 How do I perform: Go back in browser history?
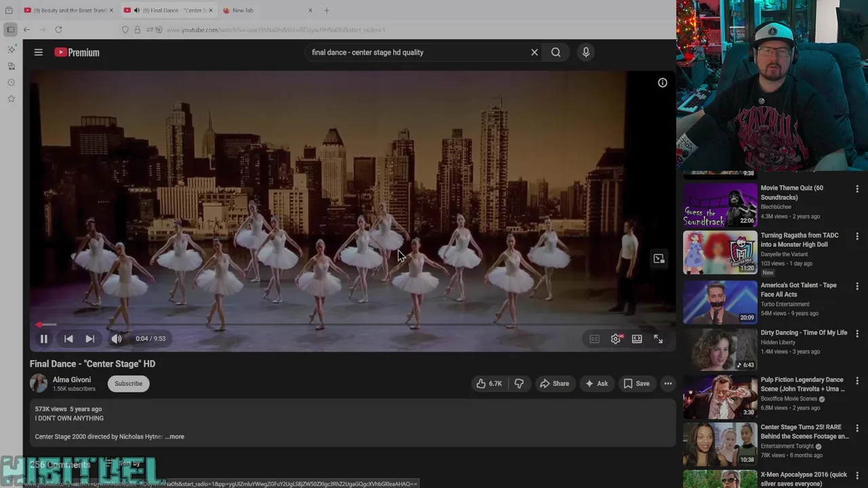pos(26,30)
